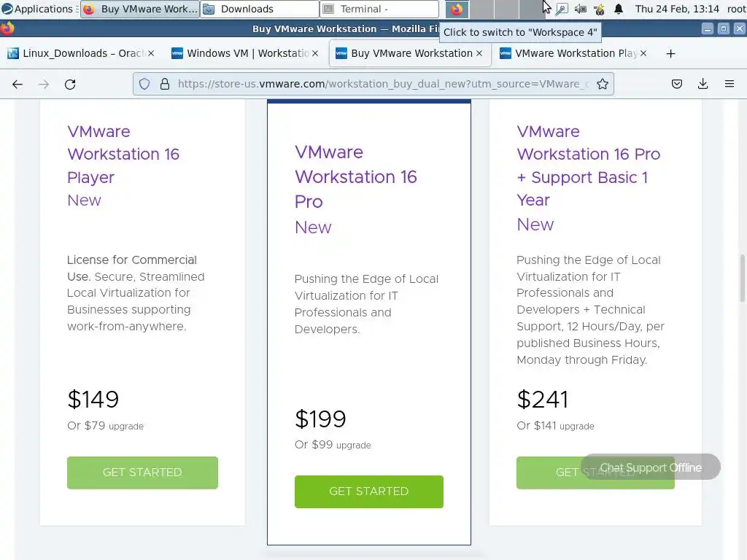Screen dimensions: 747x560
Task: Switch to the Windows VM Workstation tab
Action: 241,53
